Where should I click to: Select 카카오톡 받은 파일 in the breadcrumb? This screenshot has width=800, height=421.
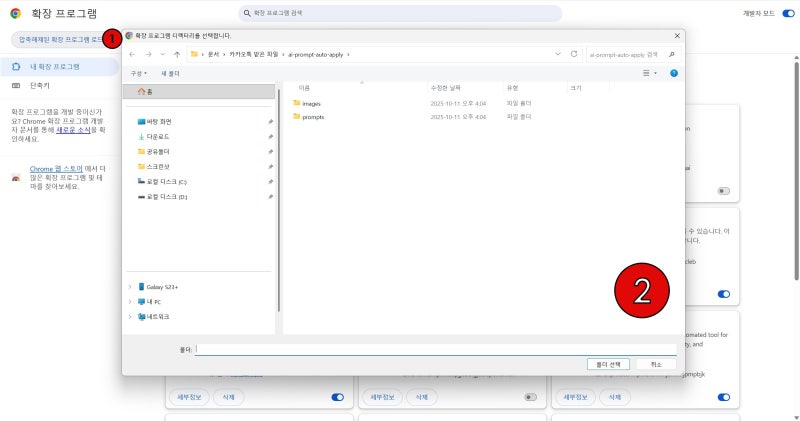coord(254,55)
